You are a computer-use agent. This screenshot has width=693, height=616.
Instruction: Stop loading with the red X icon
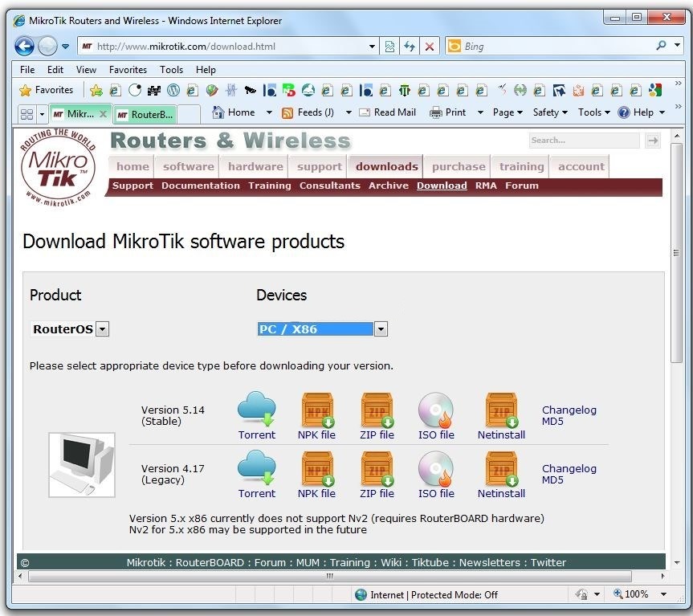(429, 47)
